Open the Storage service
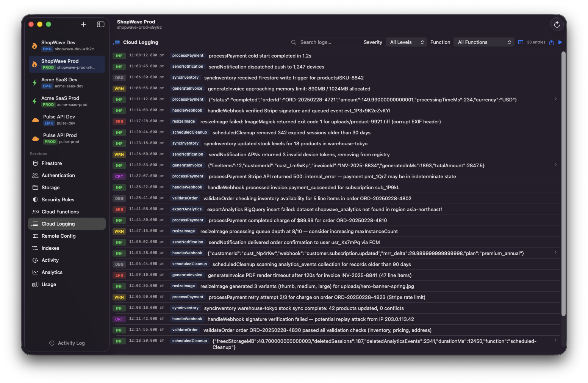The image size is (588, 383). (x=50, y=187)
